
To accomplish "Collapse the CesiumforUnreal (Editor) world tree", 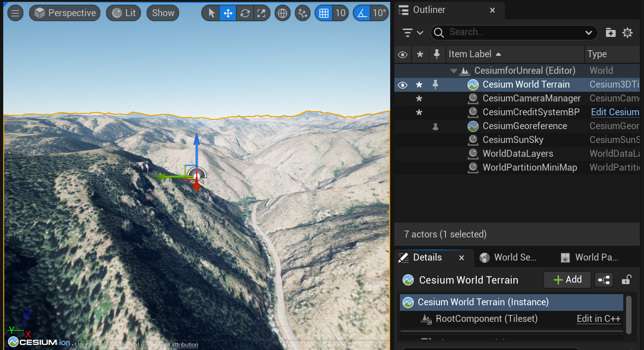I will [453, 71].
